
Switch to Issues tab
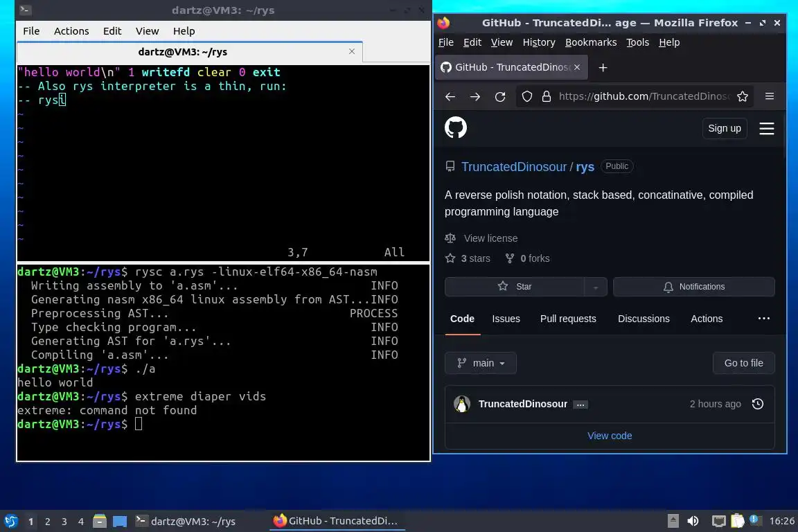click(506, 319)
